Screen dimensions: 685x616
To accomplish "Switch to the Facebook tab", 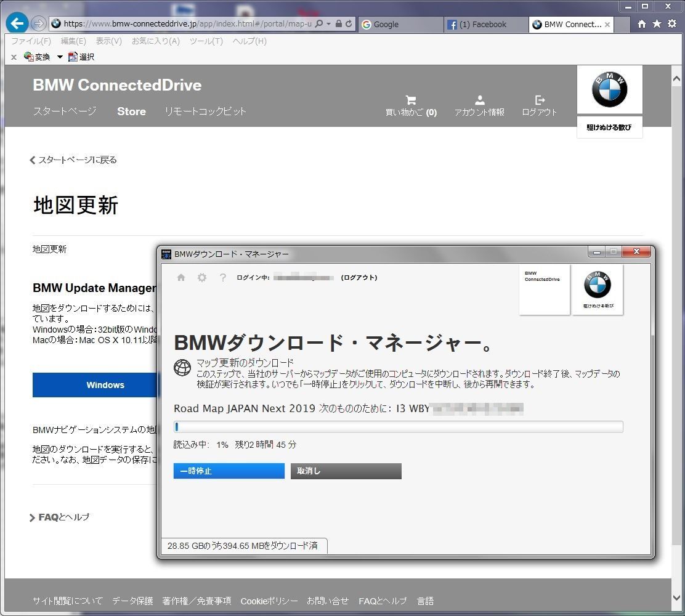I will (x=485, y=25).
